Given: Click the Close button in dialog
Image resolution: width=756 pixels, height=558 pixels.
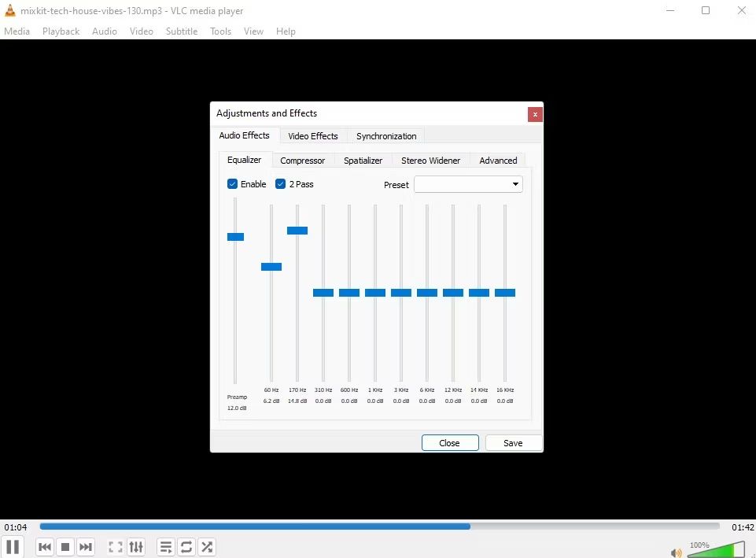Looking at the screenshot, I should [450, 443].
